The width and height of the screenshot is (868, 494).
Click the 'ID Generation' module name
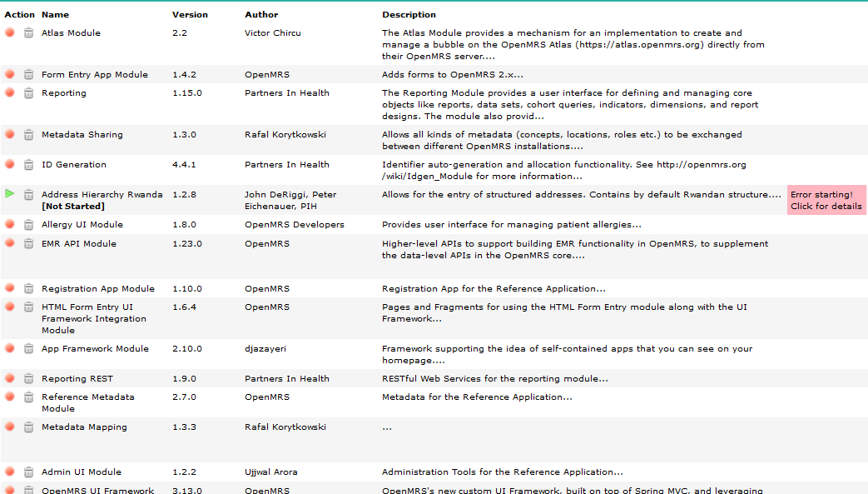coord(73,165)
